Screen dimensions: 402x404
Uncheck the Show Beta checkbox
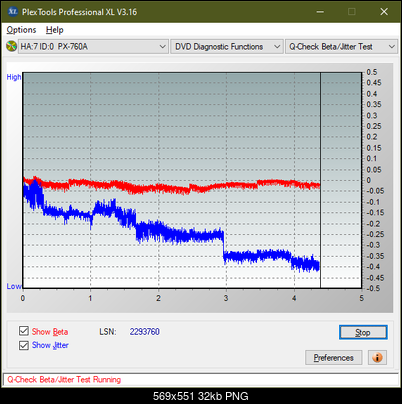(24, 331)
